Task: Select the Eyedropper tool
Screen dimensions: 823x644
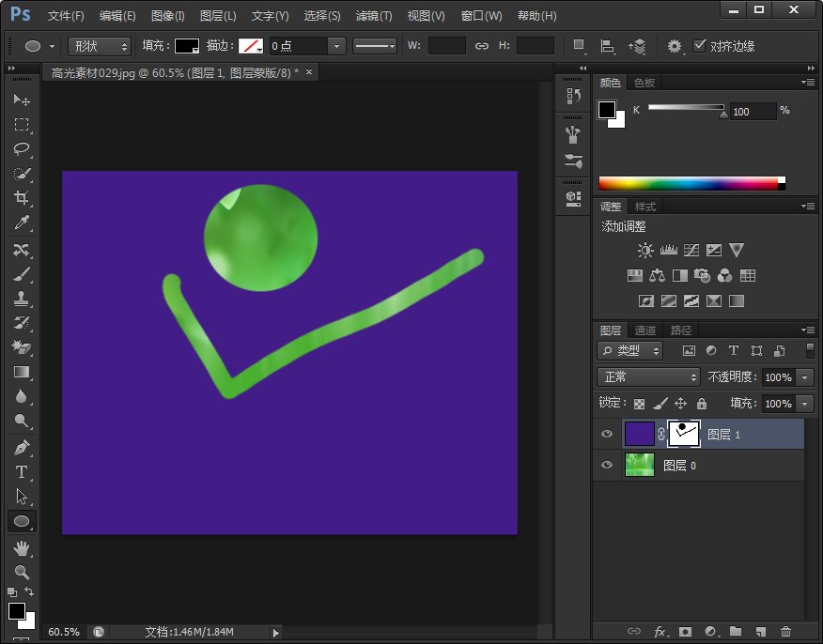Action: [x=21, y=222]
